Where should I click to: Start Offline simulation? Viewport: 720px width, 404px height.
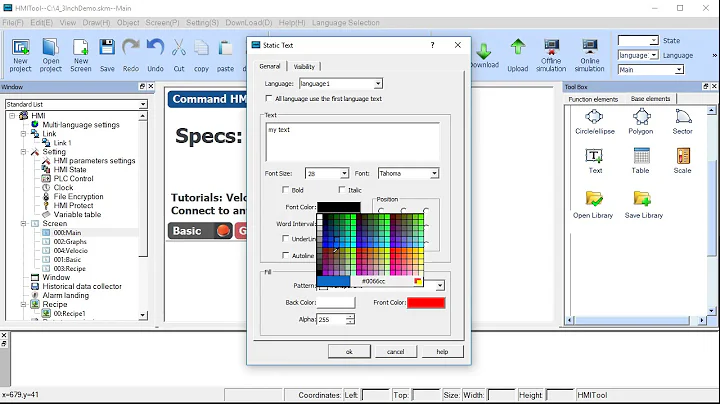(x=551, y=55)
